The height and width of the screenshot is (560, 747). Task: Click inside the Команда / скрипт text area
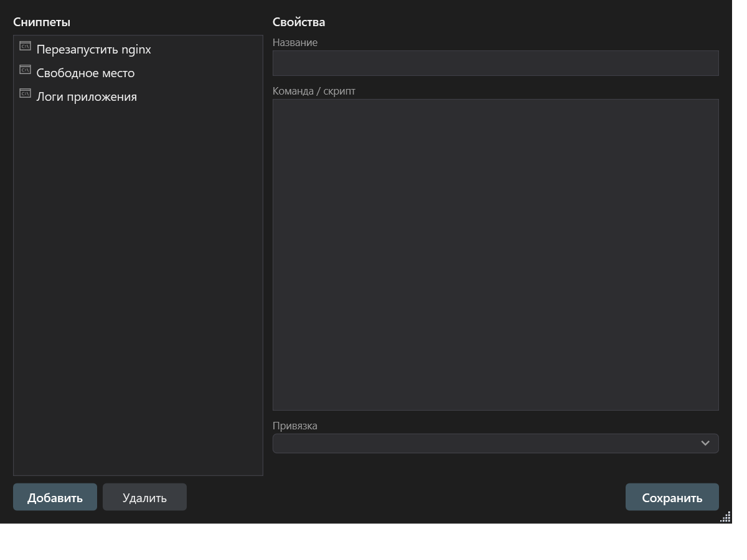(496, 254)
